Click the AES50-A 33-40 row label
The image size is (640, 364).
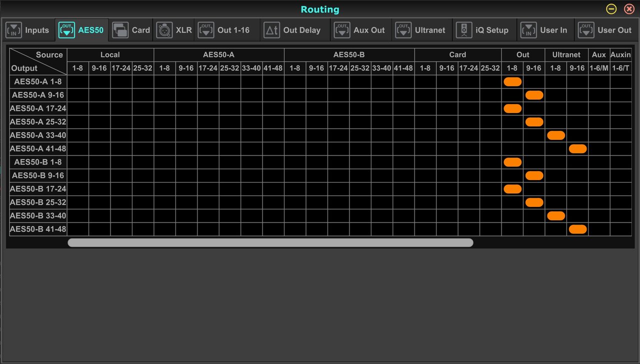38,135
